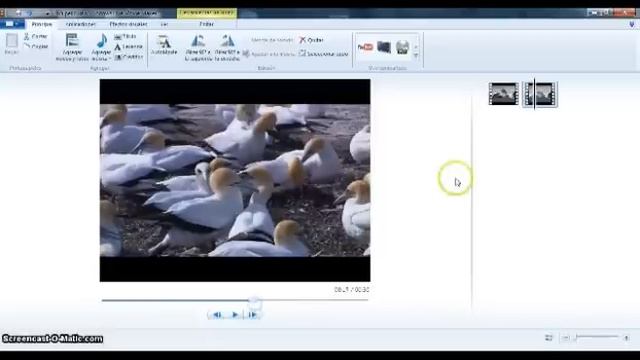Viewport: 640px width, 360px height.
Task: Open the blue File application menu button
Action: pyautogui.click(x=12, y=24)
